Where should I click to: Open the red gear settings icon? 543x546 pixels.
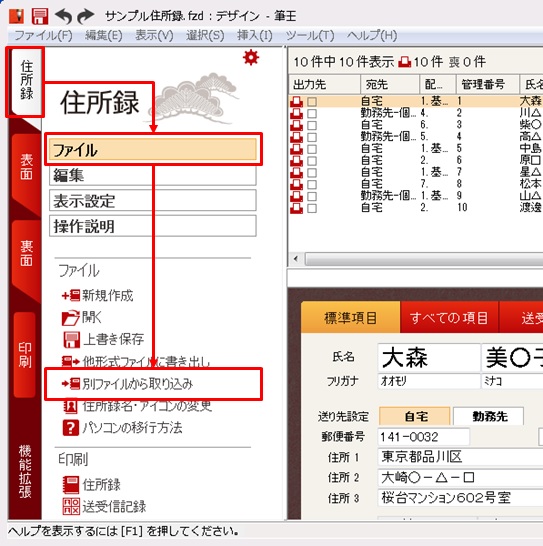251,57
